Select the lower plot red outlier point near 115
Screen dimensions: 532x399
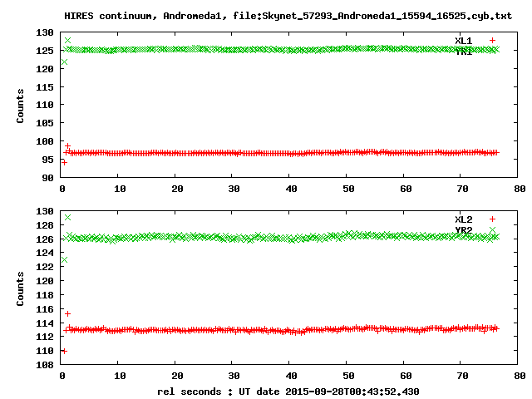pos(67,314)
